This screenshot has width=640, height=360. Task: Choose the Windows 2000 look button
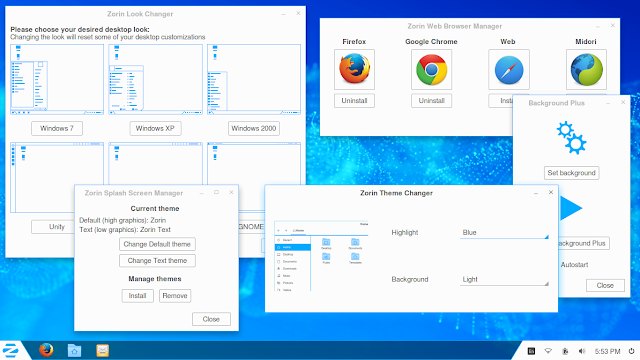point(253,128)
